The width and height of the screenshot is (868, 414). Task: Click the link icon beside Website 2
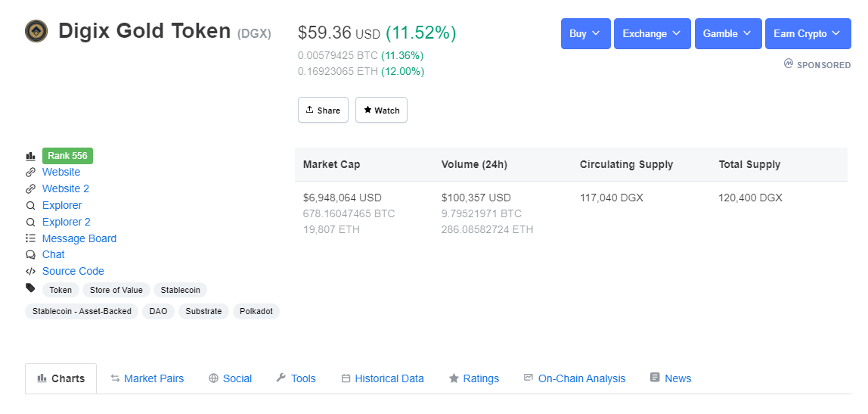click(x=30, y=189)
